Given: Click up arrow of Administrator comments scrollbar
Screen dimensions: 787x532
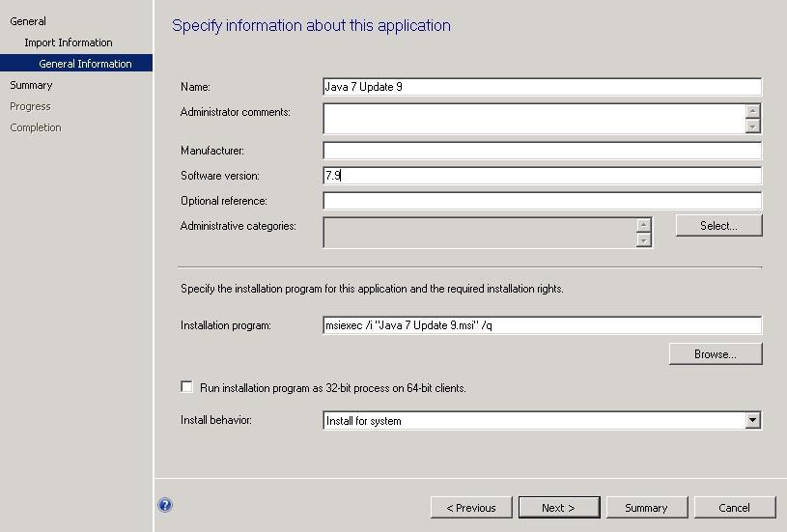Looking at the screenshot, I should pos(752,111).
